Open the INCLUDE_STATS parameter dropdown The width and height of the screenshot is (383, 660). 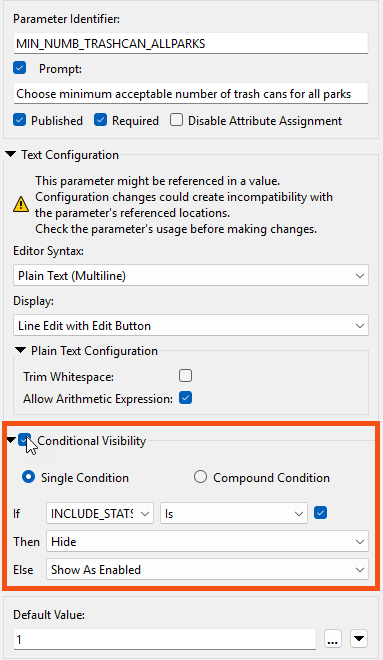click(100, 513)
